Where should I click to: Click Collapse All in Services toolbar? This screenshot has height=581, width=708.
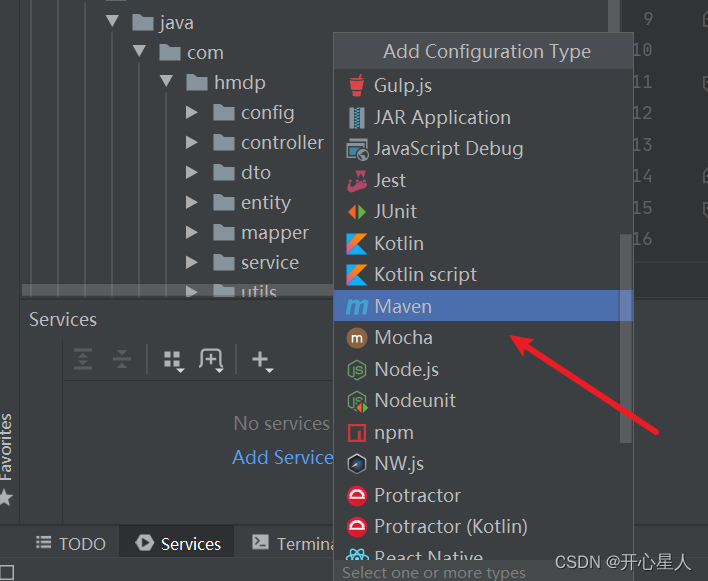122,359
